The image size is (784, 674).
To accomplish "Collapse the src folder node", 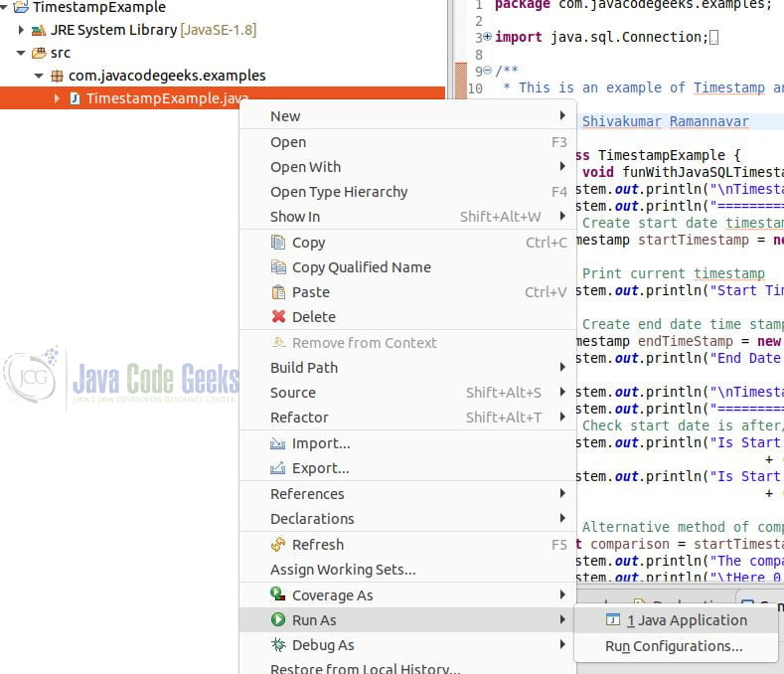I will pos(21,53).
